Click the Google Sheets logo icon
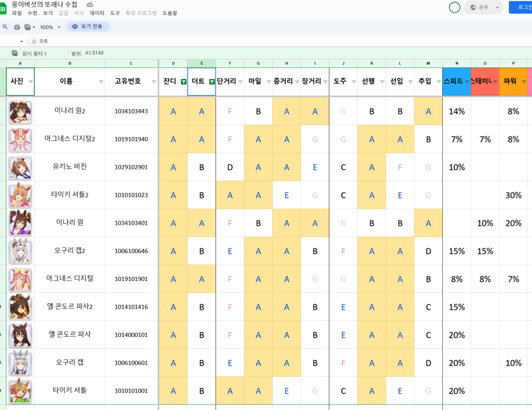Screen dimensions: 532x410 click(3, 9)
